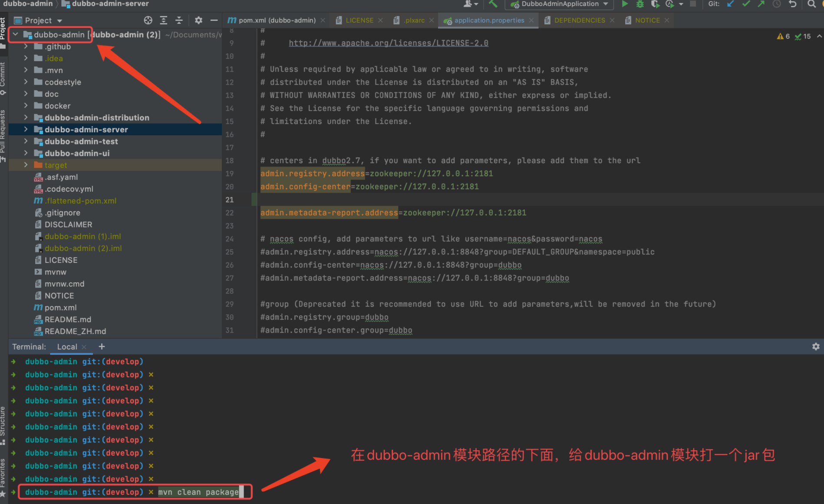Click the admin.registry.address property key
The height and width of the screenshot is (504, 824).
313,173
